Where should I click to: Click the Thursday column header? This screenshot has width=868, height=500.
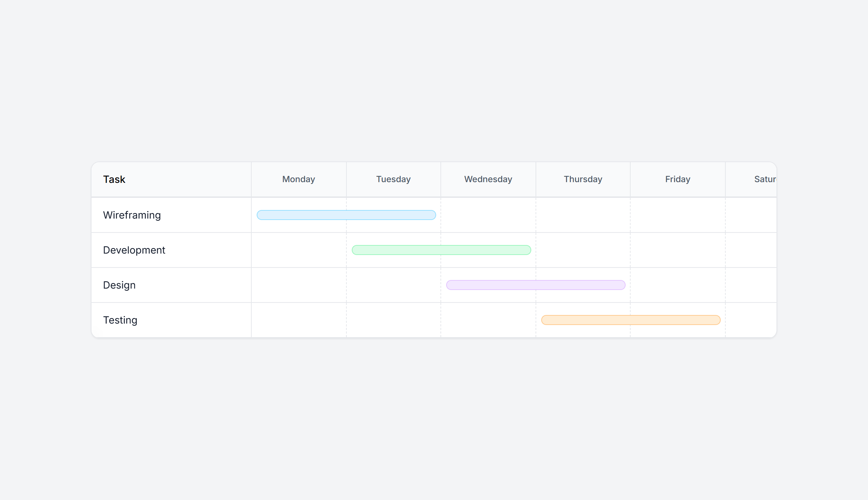click(582, 179)
